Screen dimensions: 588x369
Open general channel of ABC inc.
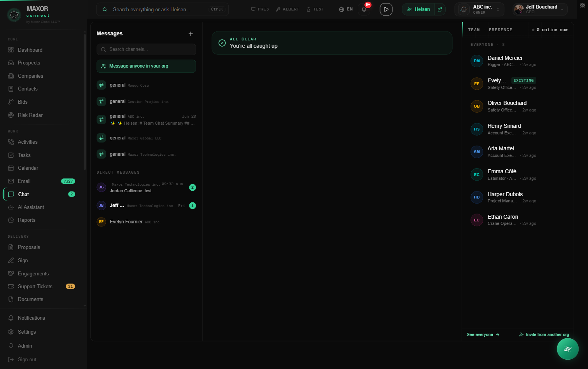(x=146, y=120)
